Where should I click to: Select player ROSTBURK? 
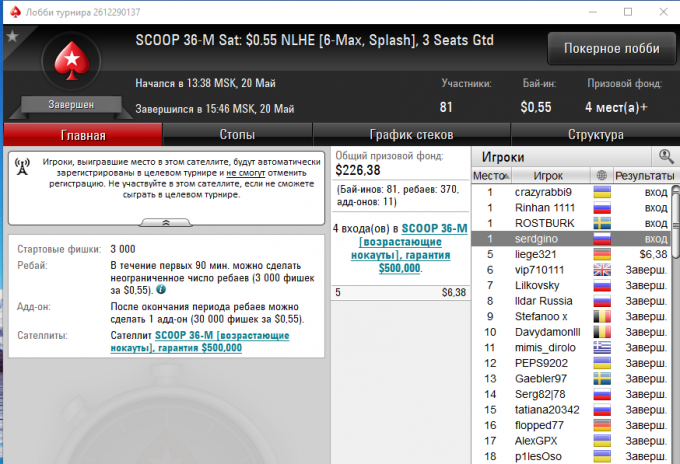click(x=571, y=223)
